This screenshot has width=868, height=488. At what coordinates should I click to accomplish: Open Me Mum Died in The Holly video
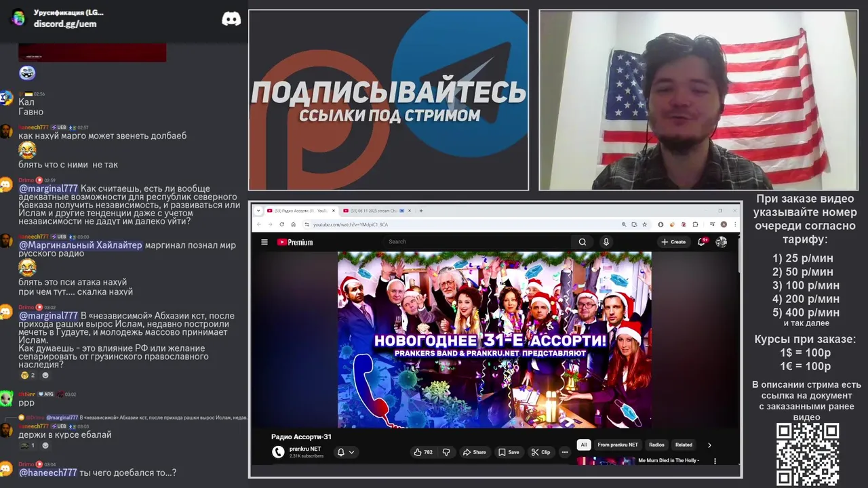(x=668, y=461)
